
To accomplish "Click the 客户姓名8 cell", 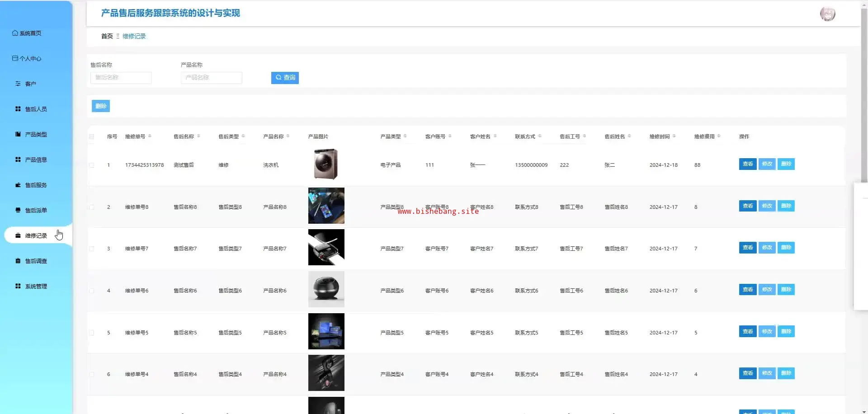I will tap(482, 207).
